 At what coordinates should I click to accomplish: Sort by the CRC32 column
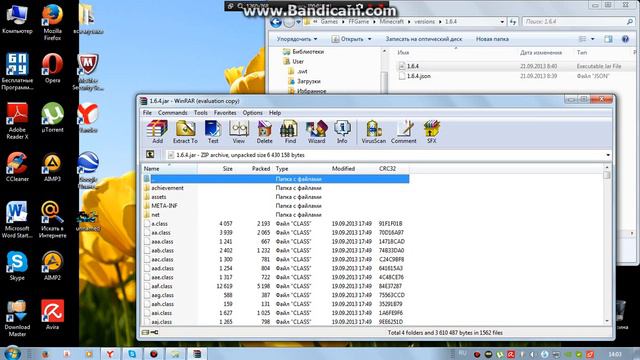[393, 169]
